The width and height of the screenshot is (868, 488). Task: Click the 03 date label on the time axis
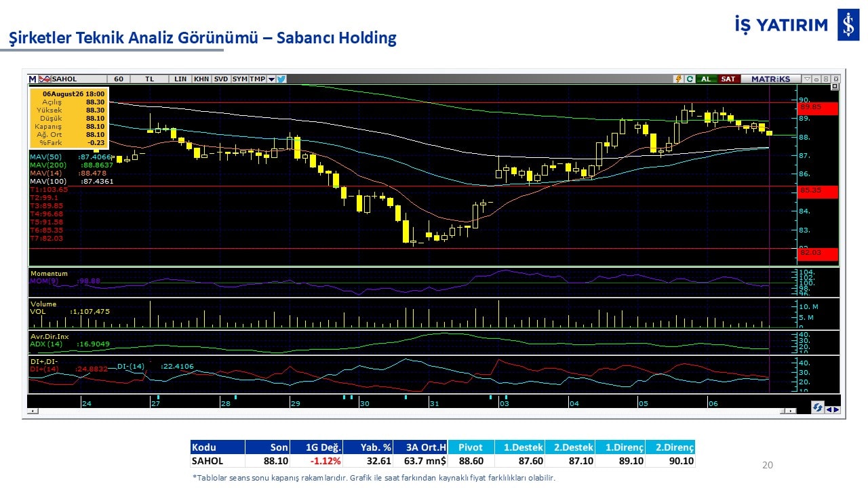[x=504, y=404]
